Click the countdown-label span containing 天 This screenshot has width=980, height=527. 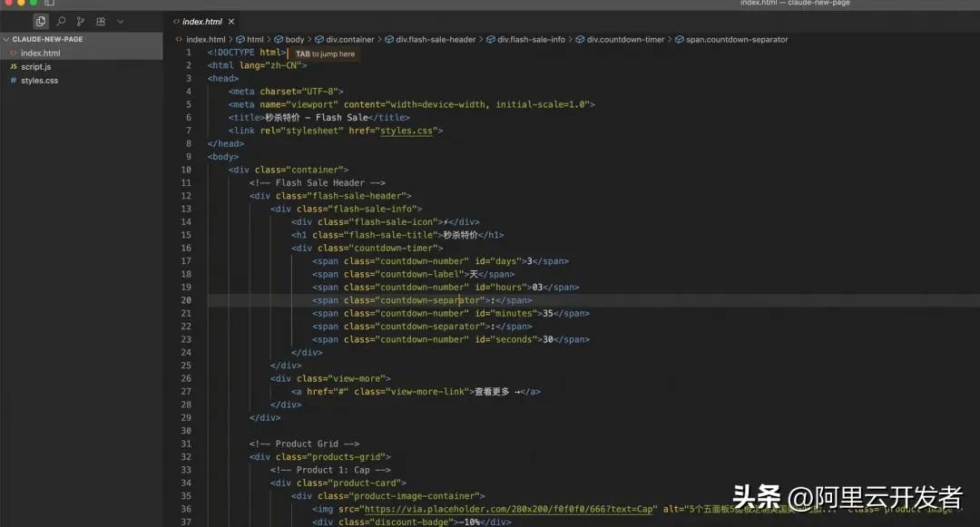pyautogui.click(x=413, y=274)
